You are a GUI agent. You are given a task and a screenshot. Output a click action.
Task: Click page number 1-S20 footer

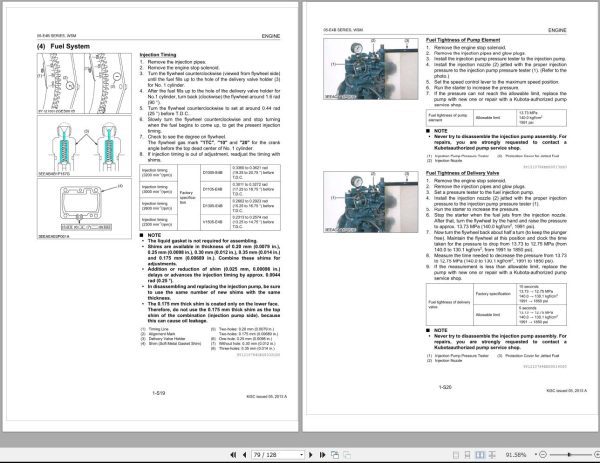[445, 387]
